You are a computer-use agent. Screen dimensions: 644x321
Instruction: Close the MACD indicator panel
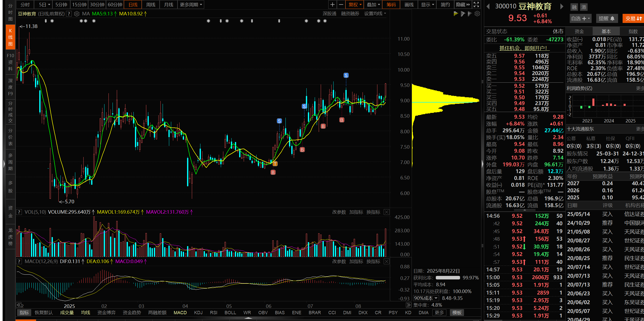386,261
